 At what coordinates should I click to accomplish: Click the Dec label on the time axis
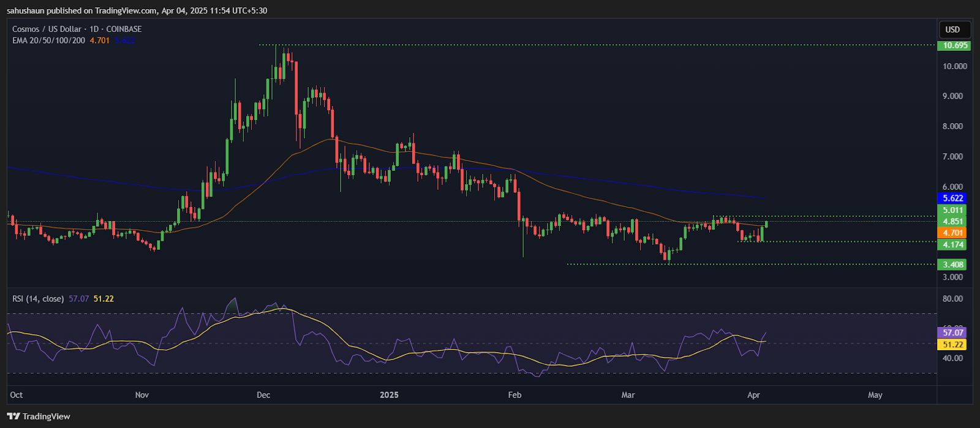[x=263, y=395]
